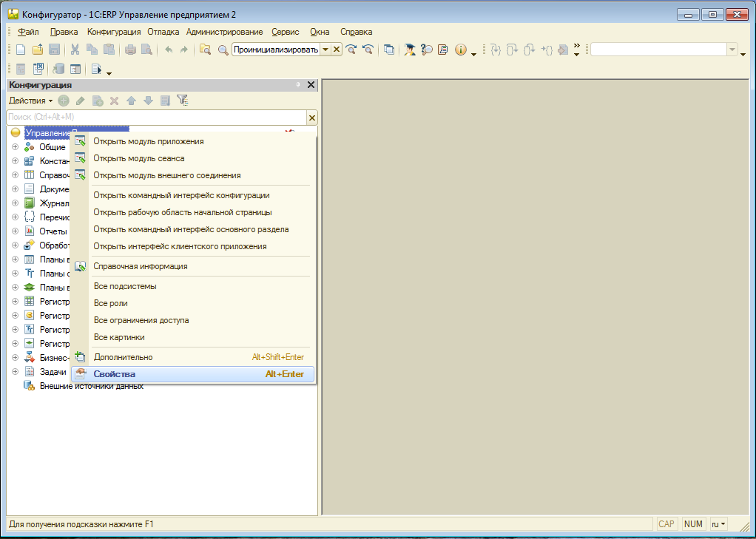Click the Paste clipboard icon
Image resolution: width=756 pixels, height=539 pixels.
pos(109,50)
